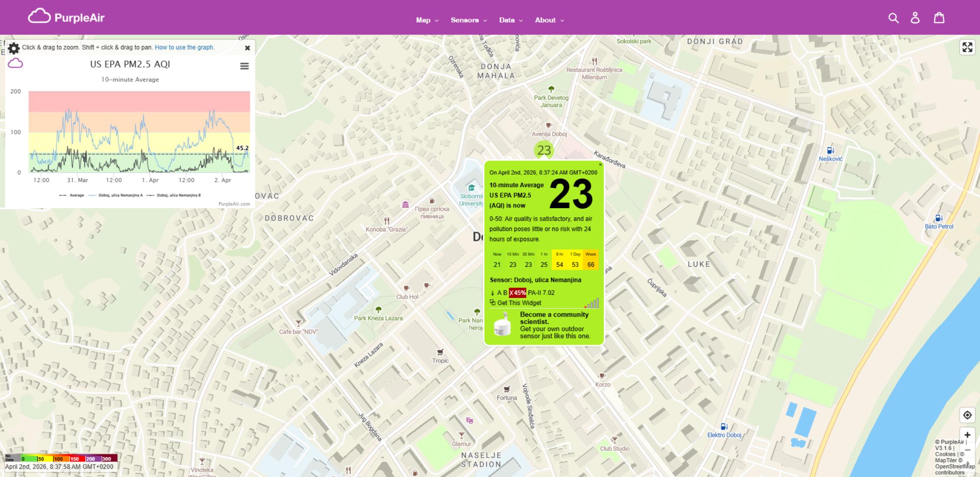Image resolution: width=980 pixels, height=477 pixels.
Task: Open the chart hamburger context menu
Action: point(244,66)
